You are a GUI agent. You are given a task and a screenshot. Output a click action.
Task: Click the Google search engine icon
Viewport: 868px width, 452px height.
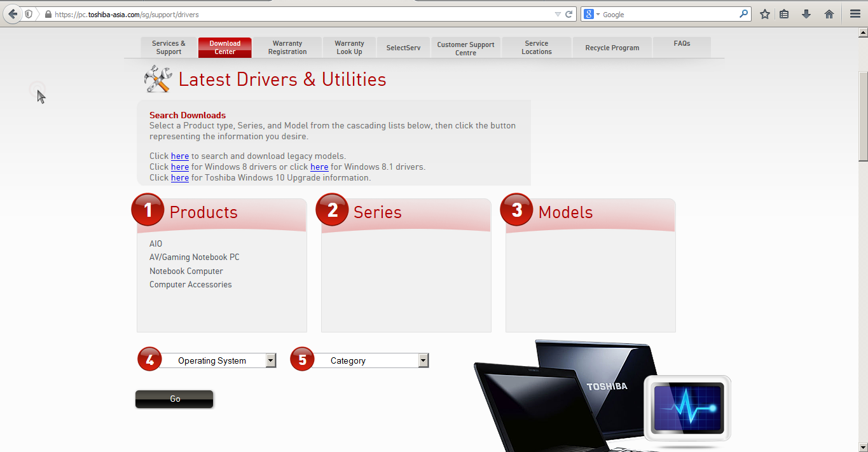tap(589, 14)
